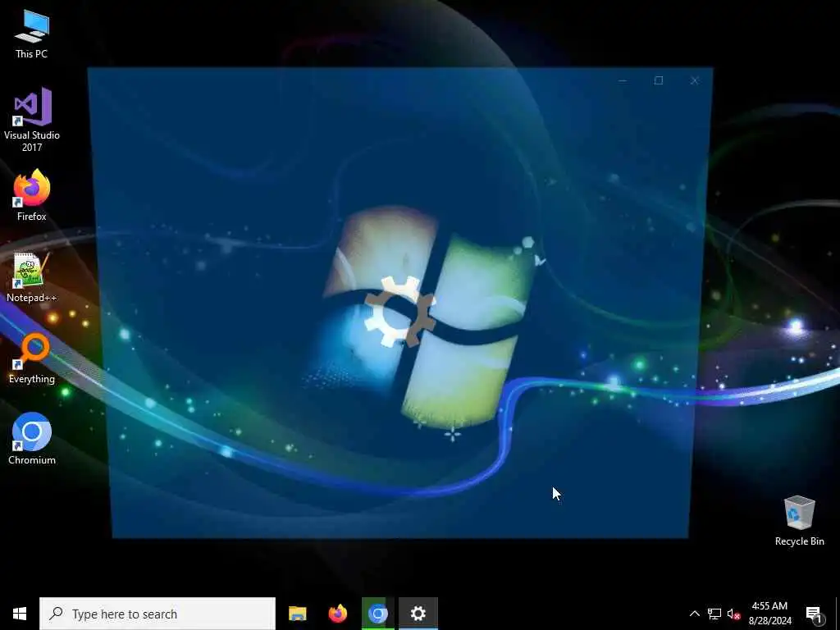This screenshot has height=630, width=840.
Task: Click the 'Type here to search' box
Action: [157, 614]
